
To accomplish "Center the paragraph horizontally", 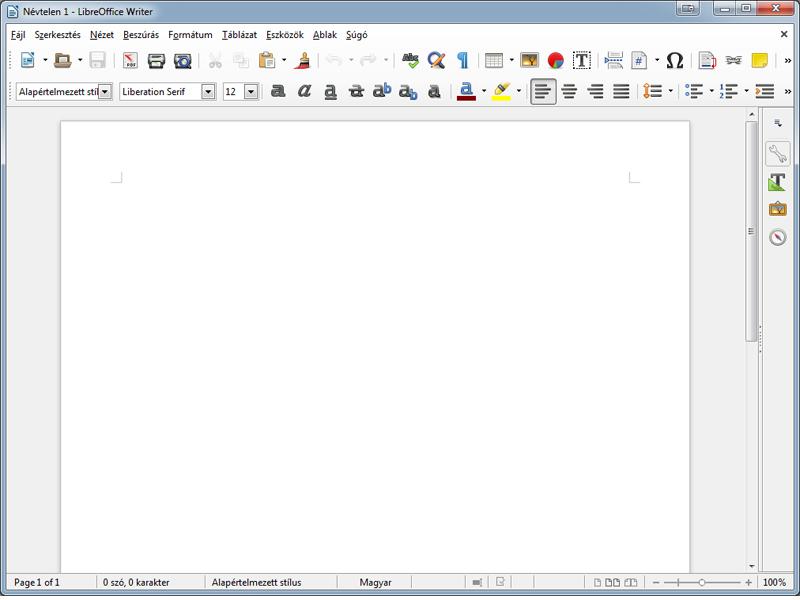I will 569,91.
